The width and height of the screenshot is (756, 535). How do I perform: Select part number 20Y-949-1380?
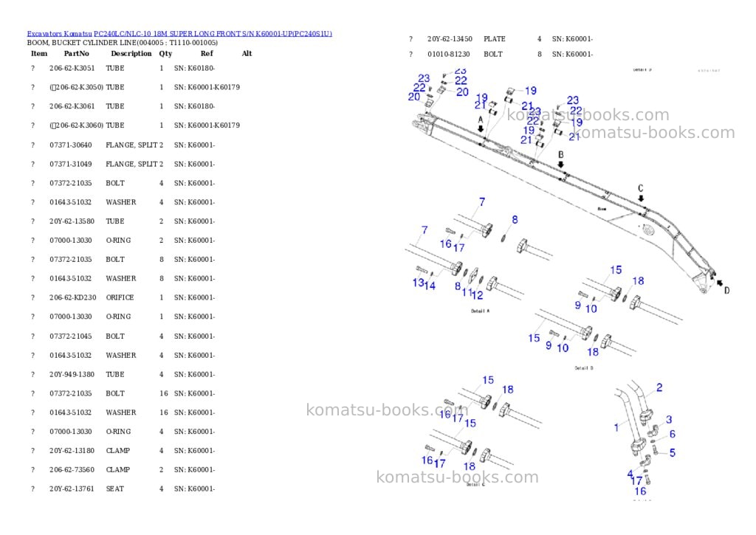(72, 375)
